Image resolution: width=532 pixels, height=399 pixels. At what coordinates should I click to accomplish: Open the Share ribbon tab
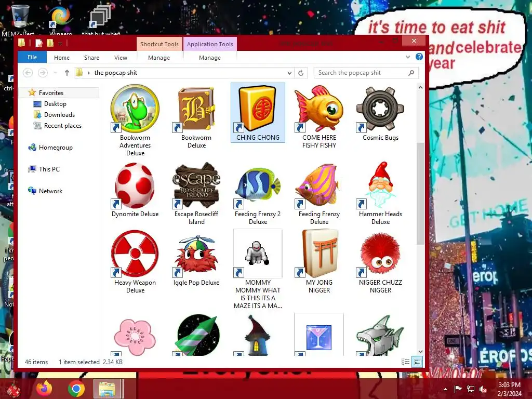click(x=91, y=58)
